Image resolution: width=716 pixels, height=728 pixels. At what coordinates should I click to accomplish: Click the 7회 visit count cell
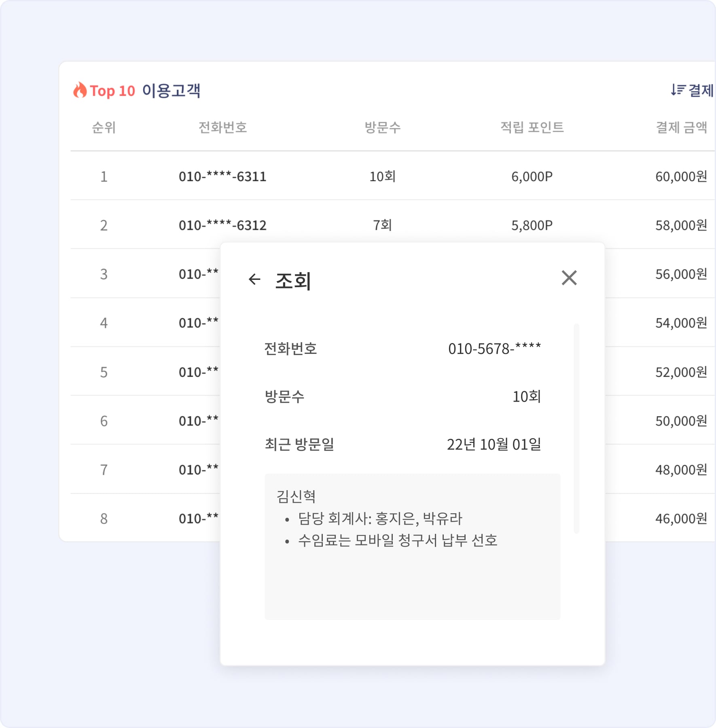(x=382, y=225)
